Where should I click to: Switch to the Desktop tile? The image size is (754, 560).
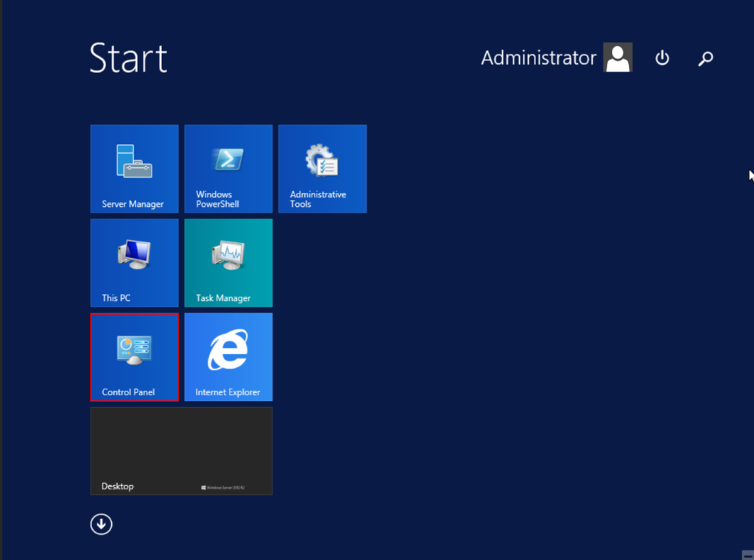point(181,451)
